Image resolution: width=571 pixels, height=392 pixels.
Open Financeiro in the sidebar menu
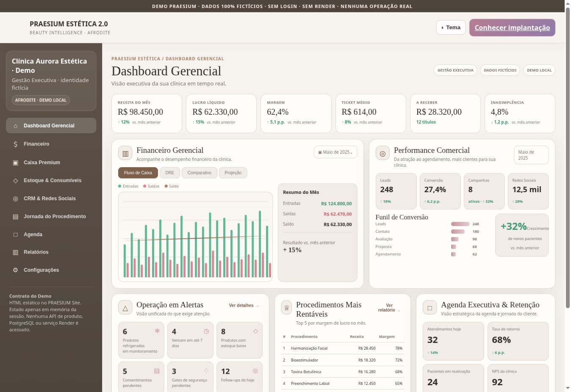point(51,144)
